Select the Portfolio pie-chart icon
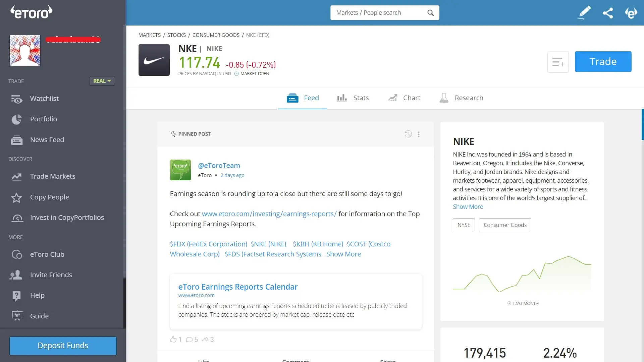Image resolution: width=644 pixels, height=362 pixels. pos(16,119)
